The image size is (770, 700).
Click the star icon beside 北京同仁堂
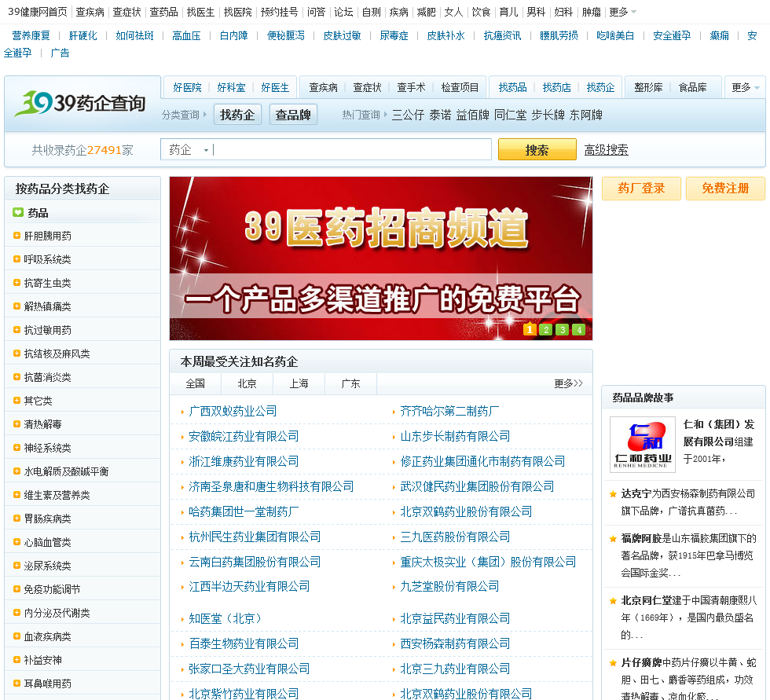point(613,601)
